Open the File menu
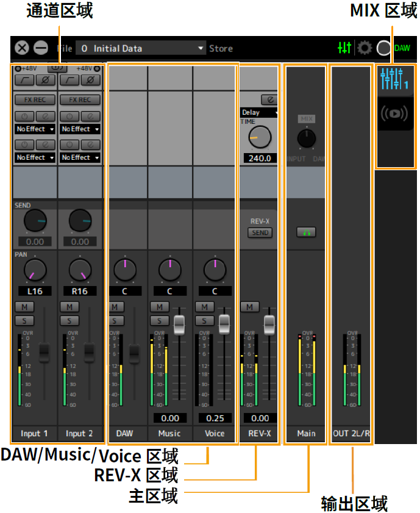420x513 pixels. [x=65, y=48]
